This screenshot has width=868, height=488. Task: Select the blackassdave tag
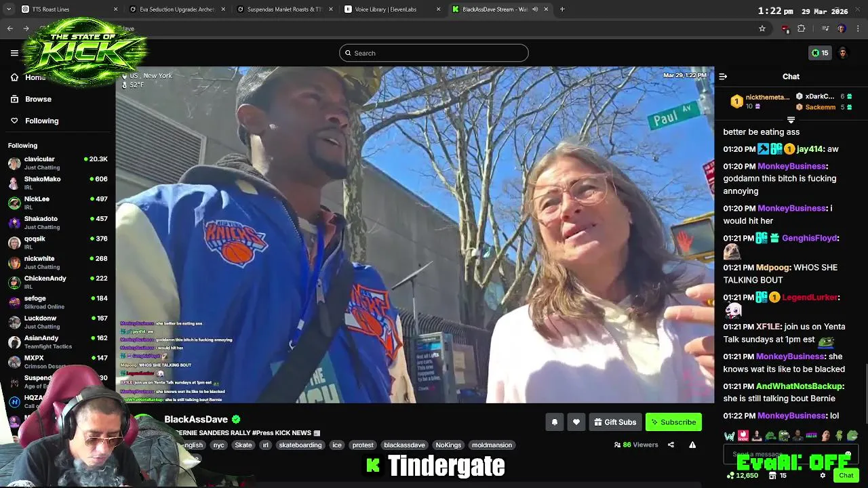pyautogui.click(x=404, y=445)
